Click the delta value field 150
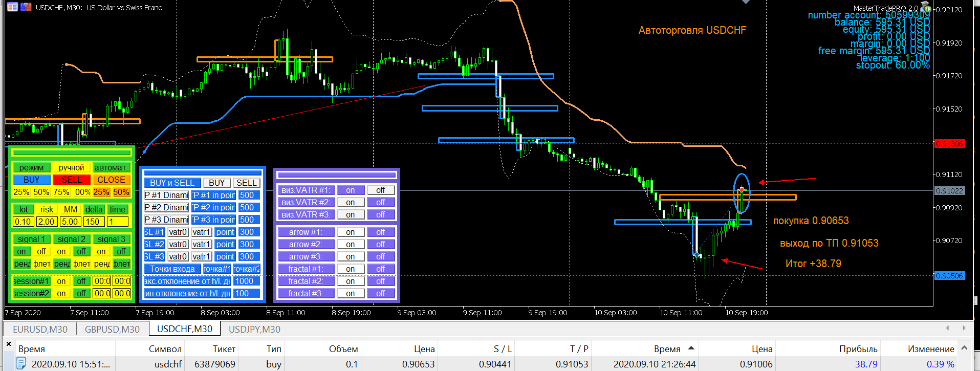980x371 pixels. point(94,222)
